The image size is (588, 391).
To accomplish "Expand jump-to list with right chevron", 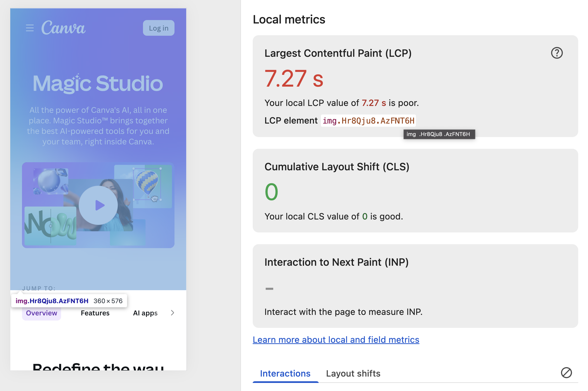I will (x=172, y=313).
